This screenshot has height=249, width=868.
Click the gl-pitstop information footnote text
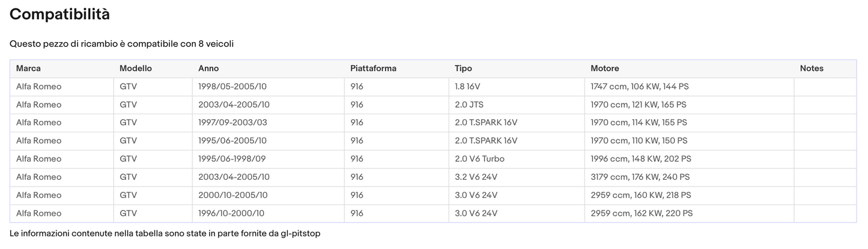point(165,233)
